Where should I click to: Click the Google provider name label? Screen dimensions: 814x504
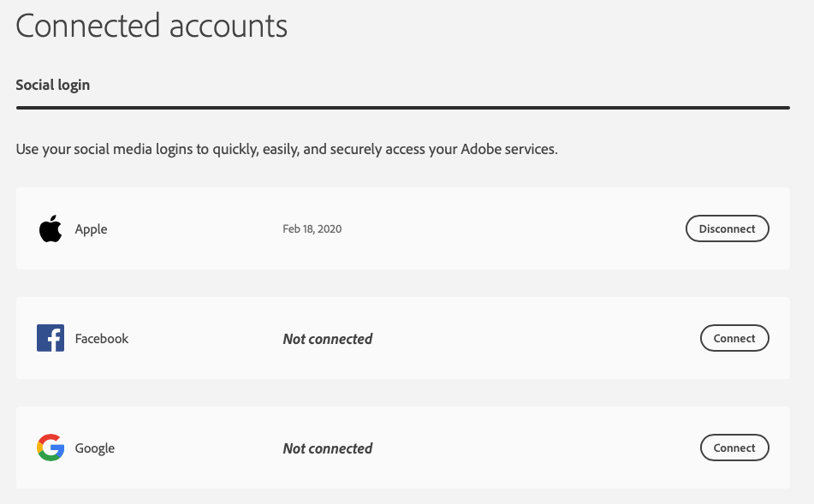94,448
